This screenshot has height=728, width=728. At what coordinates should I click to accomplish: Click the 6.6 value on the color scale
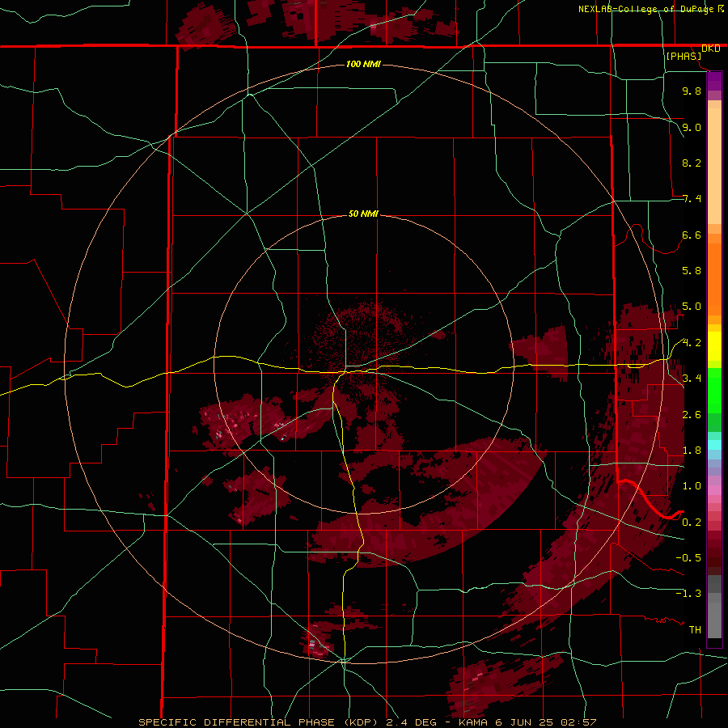coord(692,235)
